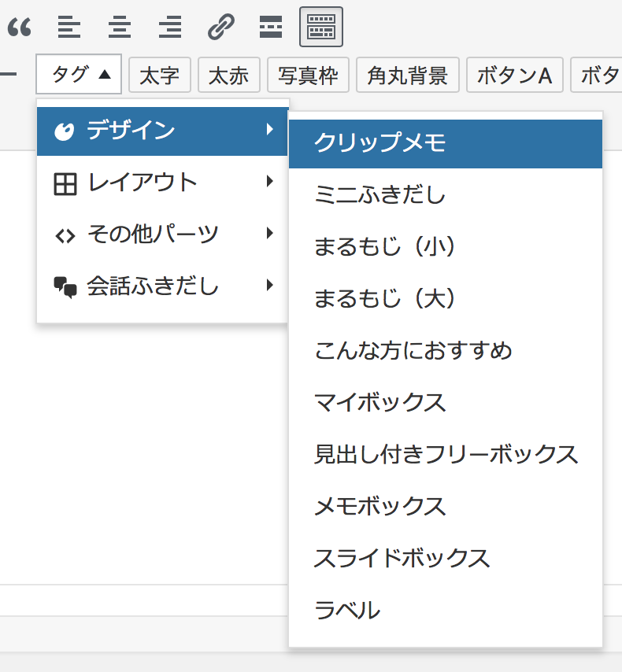Open the タグ dropdown

(x=79, y=74)
